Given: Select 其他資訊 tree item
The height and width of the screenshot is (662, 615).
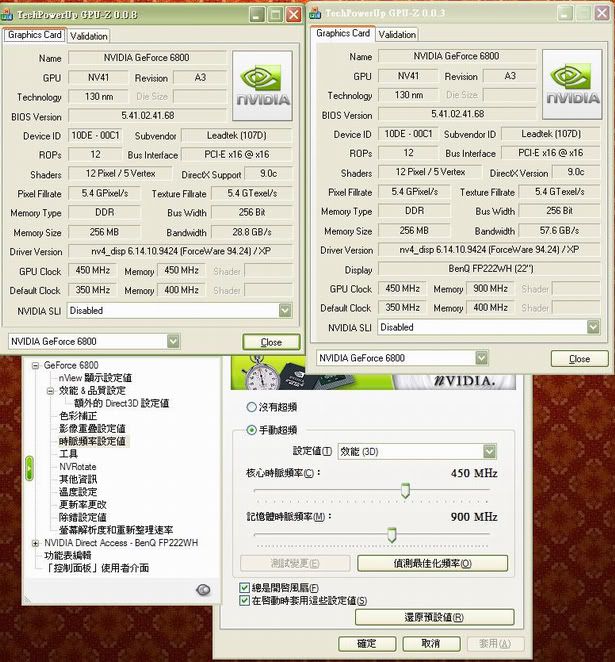Looking at the screenshot, I should coord(78,479).
